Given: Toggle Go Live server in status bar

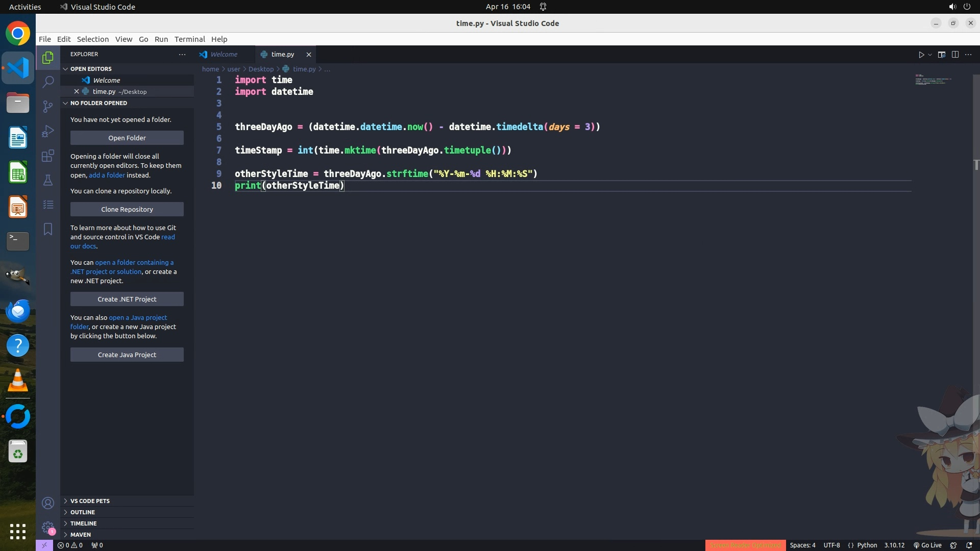Looking at the screenshot, I should 927,545.
